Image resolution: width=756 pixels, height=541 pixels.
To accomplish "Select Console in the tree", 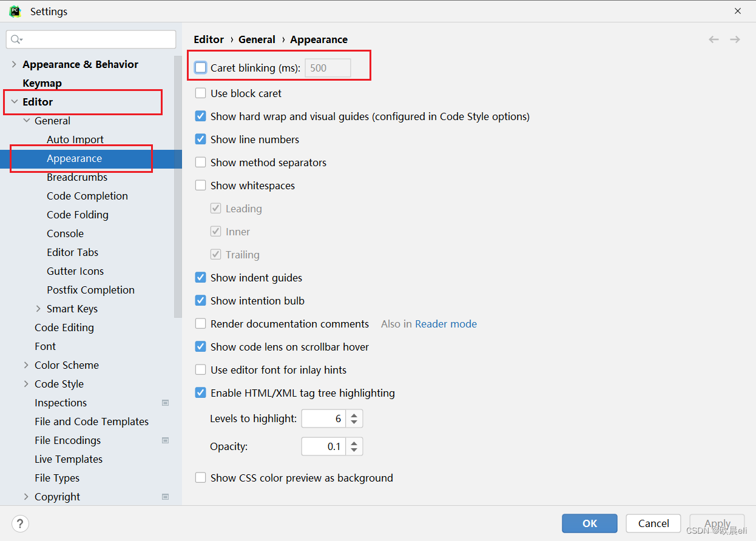I will [x=65, y=234].
